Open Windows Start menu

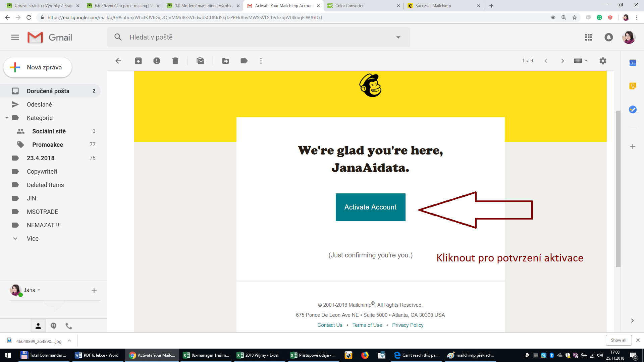click(x=8, y=355)
